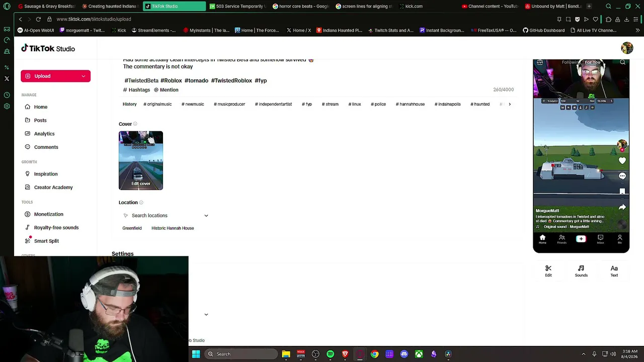Click the Location info icon
The width and height of the screenshot is (644, 362).
point(141,203)
